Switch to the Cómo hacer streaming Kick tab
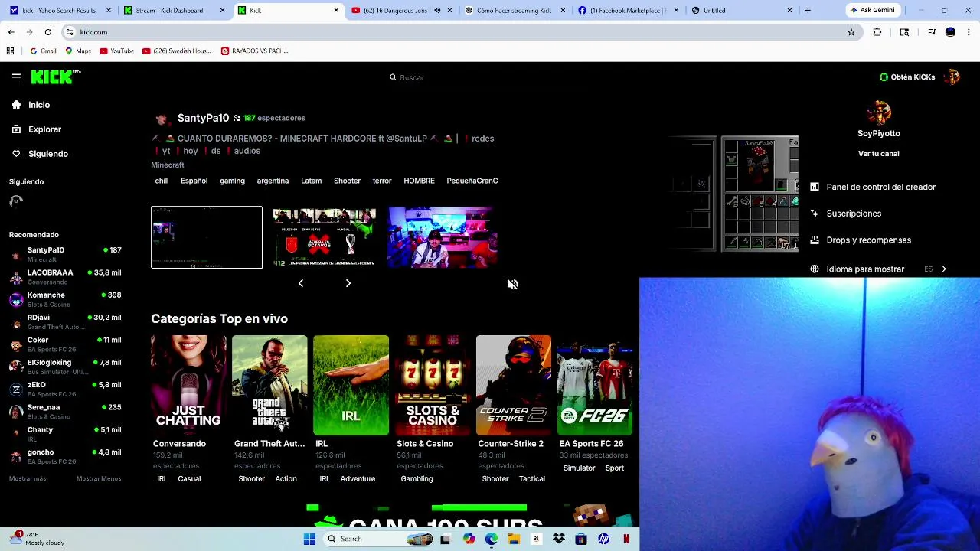Image resolution: width=980 pixels, height=551 pixels. tap(514, 11)
